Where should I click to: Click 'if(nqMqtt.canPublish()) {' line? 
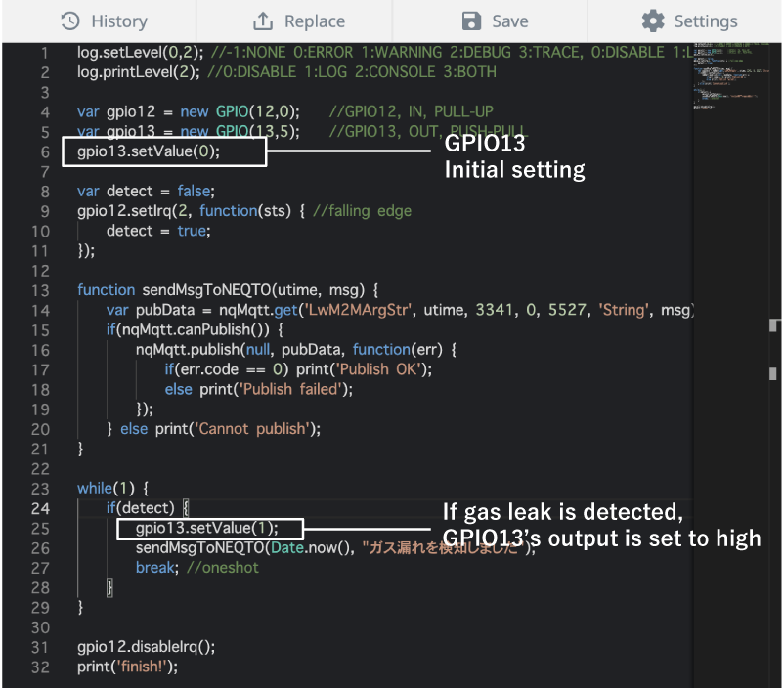[x=195, y=330]
